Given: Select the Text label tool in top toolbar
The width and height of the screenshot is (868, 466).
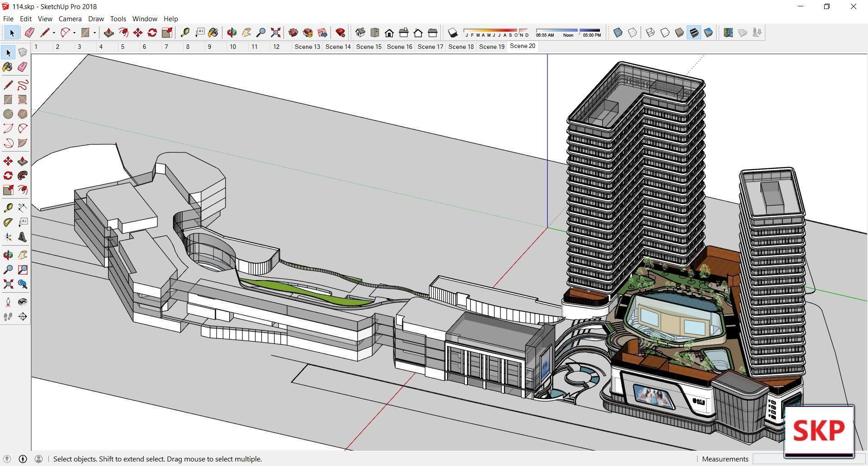Looking at the screenshot, I should coord(199,33).
